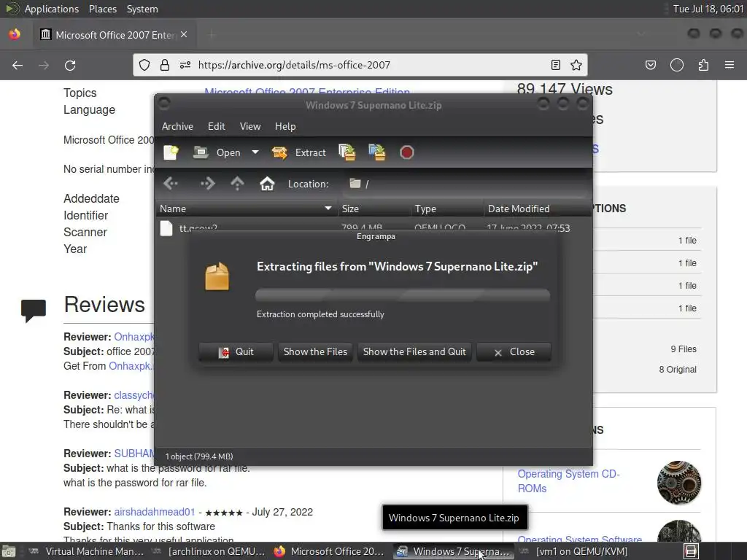The image size is (747, 560).
Task: Open the Operating System Software link
Action: click(x=579, y=539)
